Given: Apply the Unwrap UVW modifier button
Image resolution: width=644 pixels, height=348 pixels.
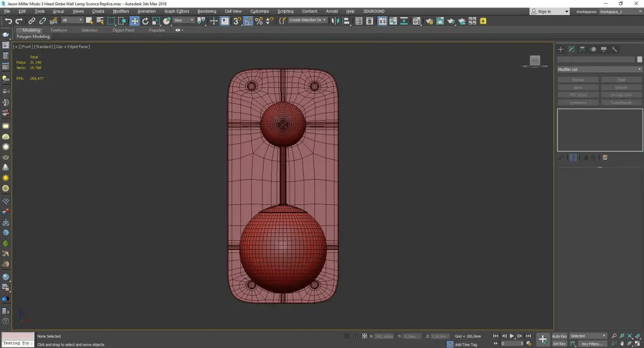Looking at the screenshot, I should point(621,95).
